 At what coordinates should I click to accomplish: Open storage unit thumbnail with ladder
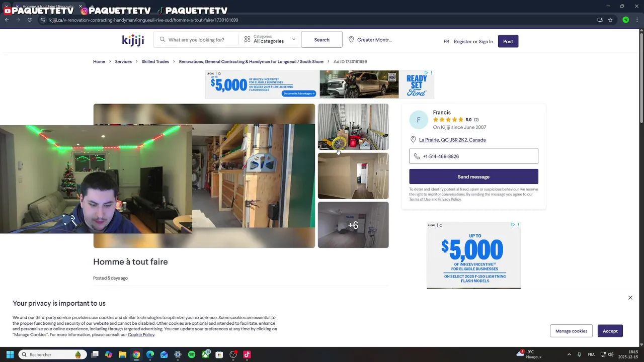tap(353, 127)
